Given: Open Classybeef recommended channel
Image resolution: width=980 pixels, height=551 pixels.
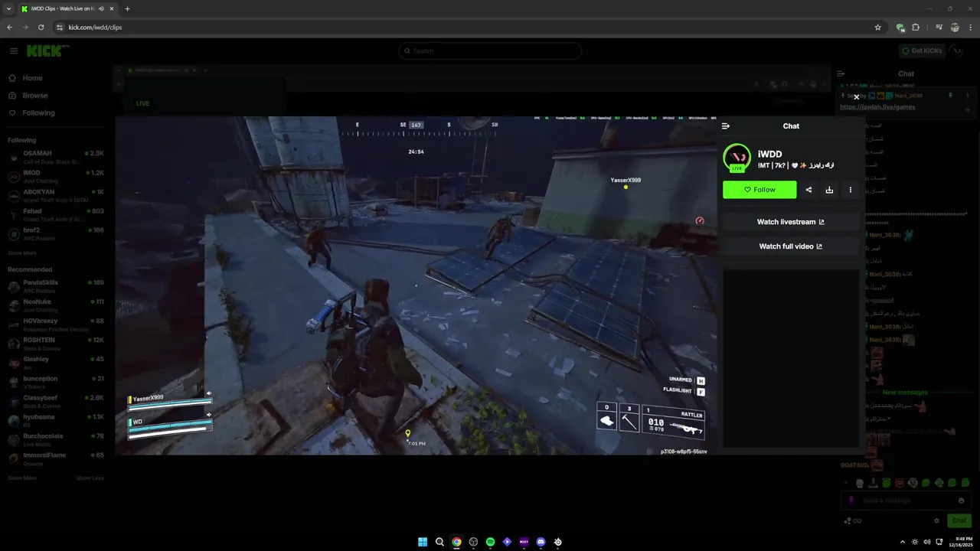Looking at the screenshot, I should [x=55, y=401].
